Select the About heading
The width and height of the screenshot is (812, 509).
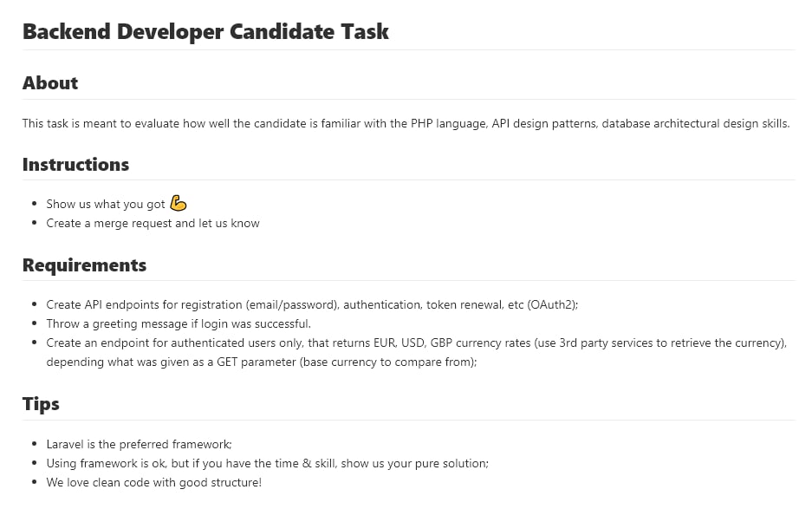(x=50, y=83)
